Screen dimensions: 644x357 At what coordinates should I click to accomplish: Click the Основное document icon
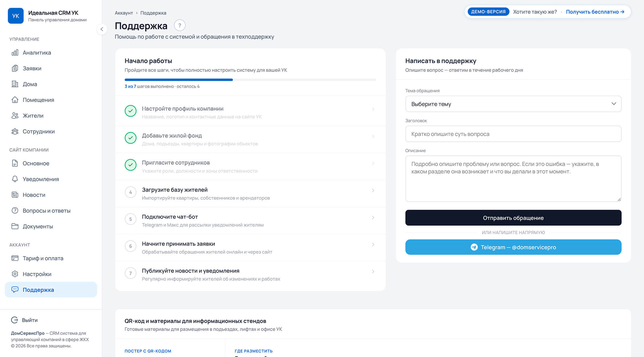pyautogui.click(x=15, y=163)
